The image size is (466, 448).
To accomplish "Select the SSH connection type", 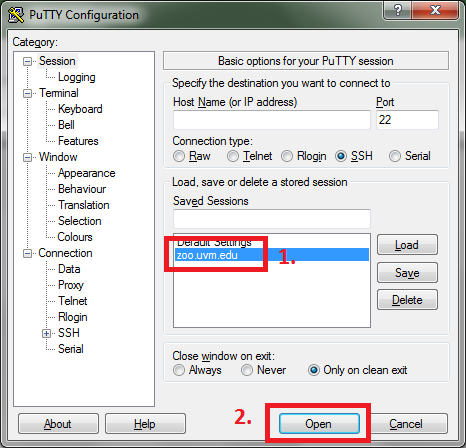I will click(x=341, y=156).
